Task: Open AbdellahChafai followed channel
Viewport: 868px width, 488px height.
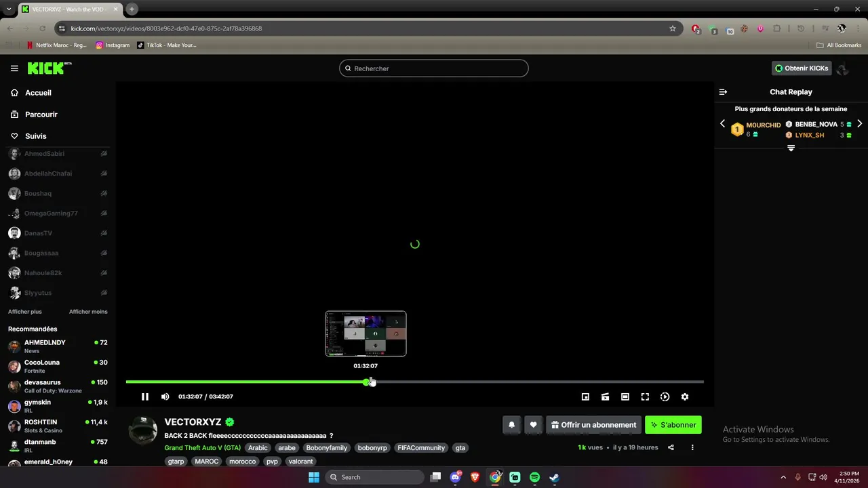Action: (x=58, y=174)
